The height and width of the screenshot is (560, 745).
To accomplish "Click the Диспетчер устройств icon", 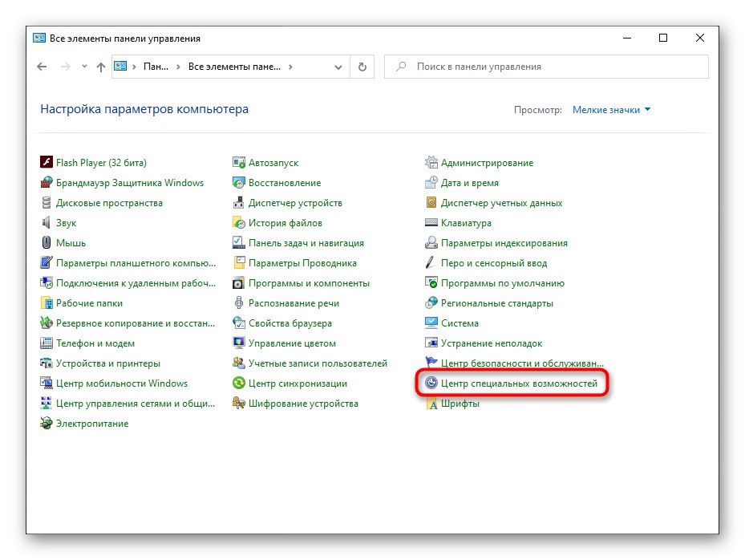I will [x=238, y=202].
